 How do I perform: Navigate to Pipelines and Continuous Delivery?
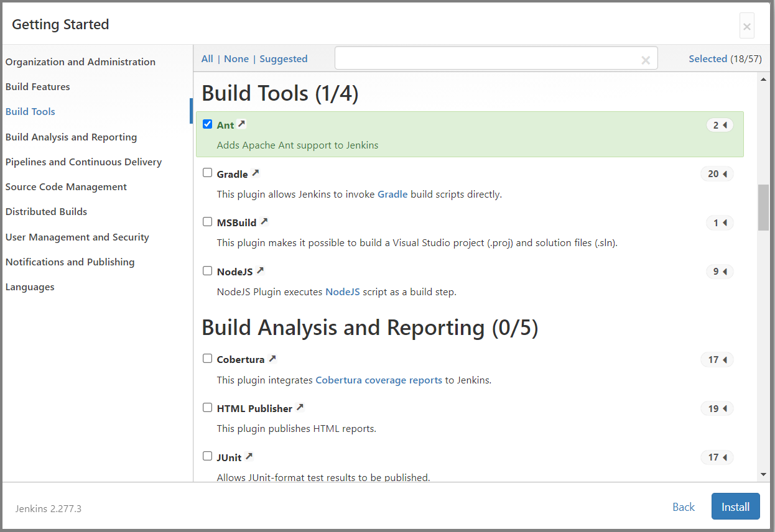tap(83, 162)
